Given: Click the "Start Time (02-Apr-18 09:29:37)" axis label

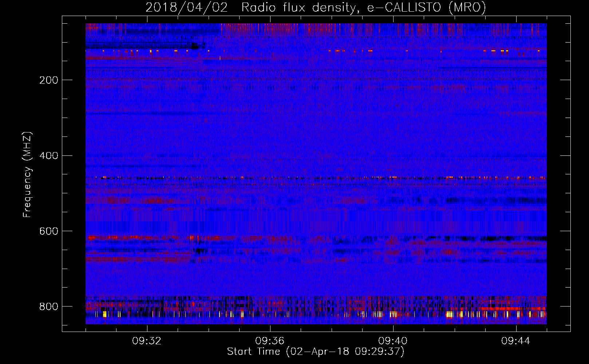Looking at the screenshot, I should pos(316,352).
